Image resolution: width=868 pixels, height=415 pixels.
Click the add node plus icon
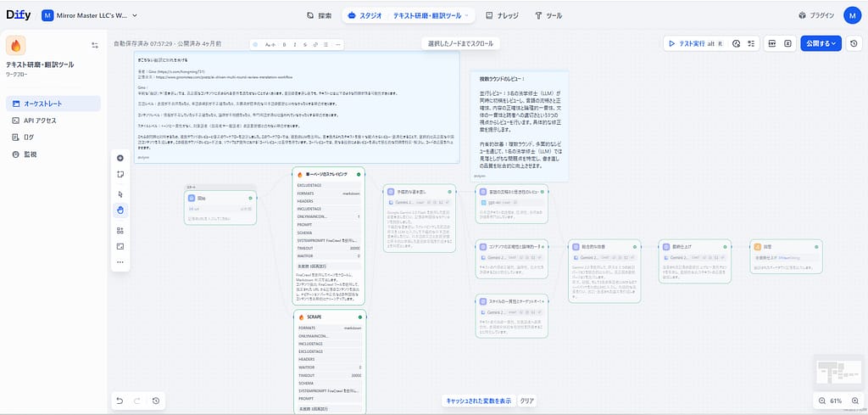tap(120, 158)
